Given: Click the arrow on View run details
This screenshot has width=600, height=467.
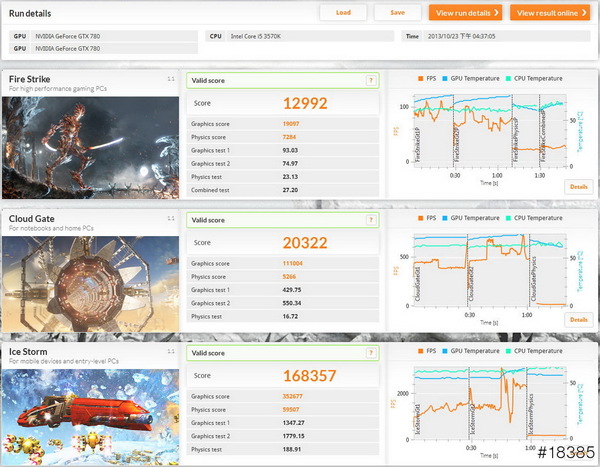Looking at the screenshot, I should click(x=497, y=13).
